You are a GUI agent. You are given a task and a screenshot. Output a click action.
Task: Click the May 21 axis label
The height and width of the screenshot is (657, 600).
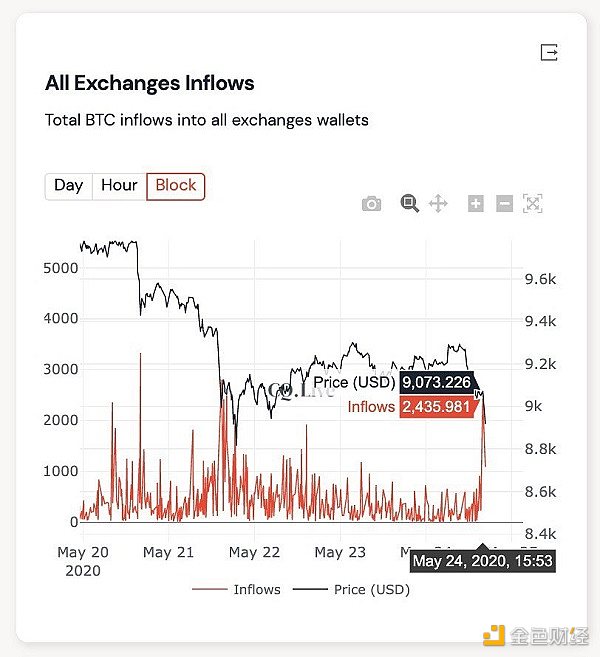[x=168, y=552]
